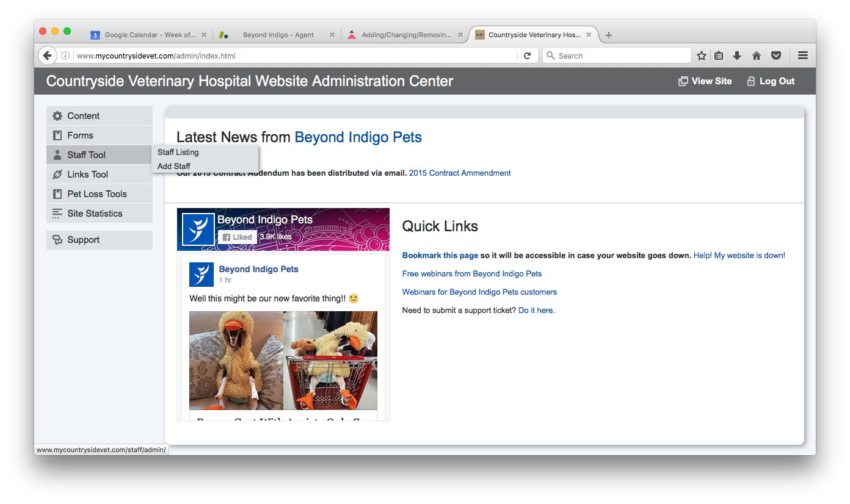Switch to the Beyond Indigo - Agent tab
The width and height of the screenshot is (850, 504).
[x=278, y=35]
